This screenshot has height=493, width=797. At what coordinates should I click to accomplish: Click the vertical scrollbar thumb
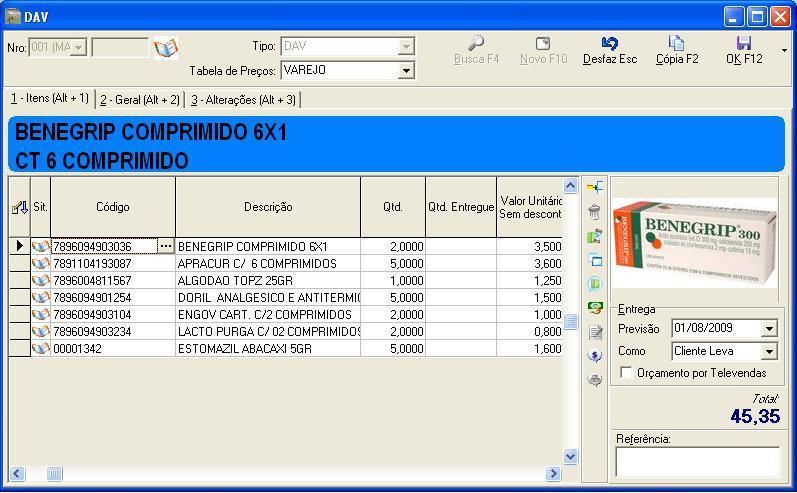[x=570, y=321]
